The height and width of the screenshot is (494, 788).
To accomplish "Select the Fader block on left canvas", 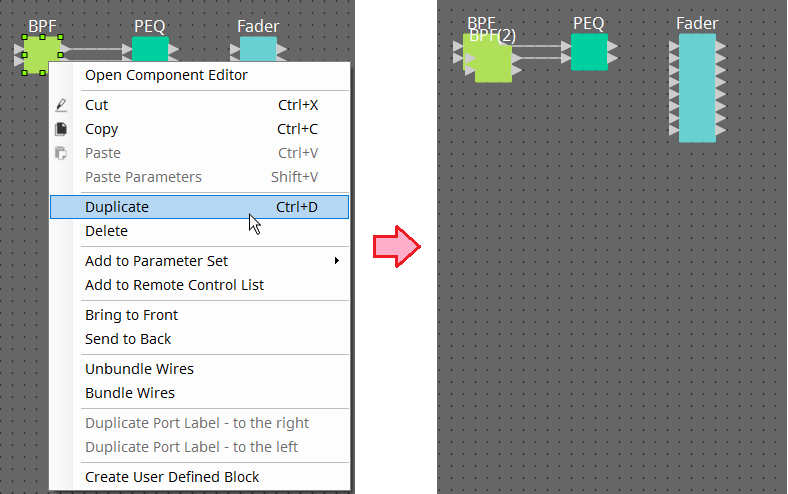I will coord(258,48).
